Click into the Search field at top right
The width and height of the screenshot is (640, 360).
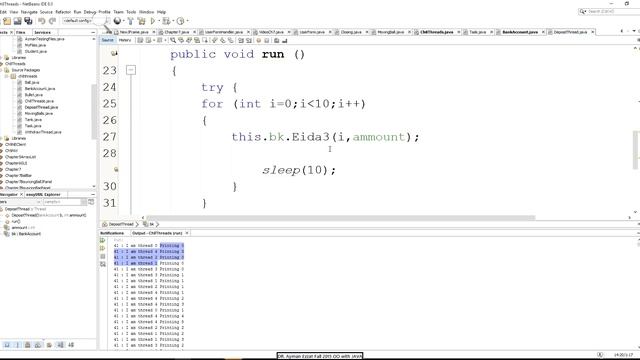pyautogui.click(x=612, y=11)
